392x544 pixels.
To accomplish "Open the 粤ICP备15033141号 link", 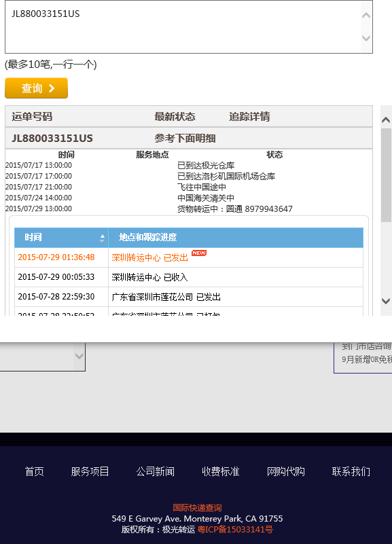I will coord(235,530).
